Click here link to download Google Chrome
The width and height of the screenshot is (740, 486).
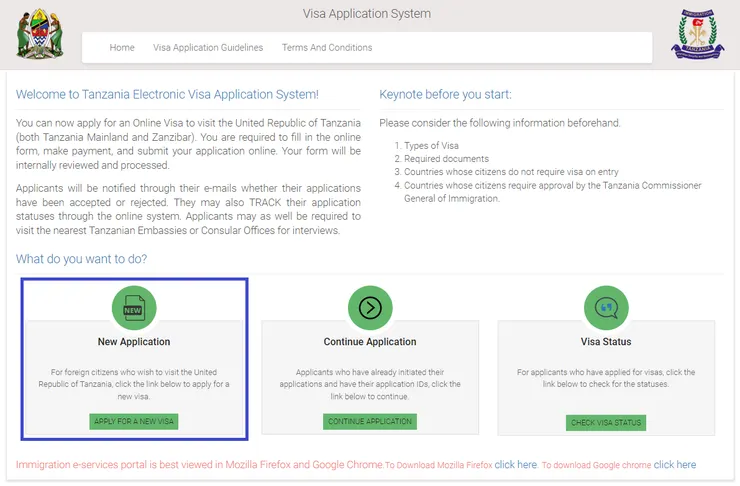[674, 465]
